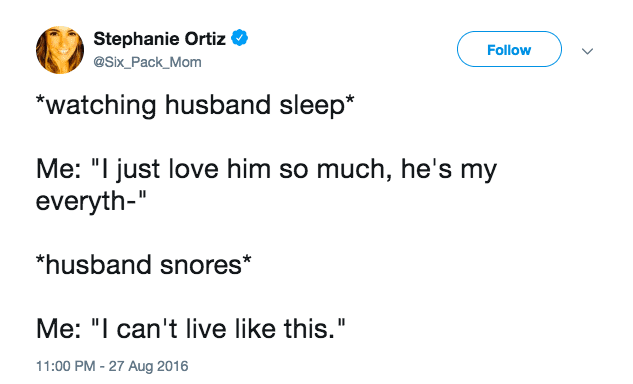Screen dimensions: 633x384
Task: Click the 'I just love him so much' line
Action: (x=266, y=168)
